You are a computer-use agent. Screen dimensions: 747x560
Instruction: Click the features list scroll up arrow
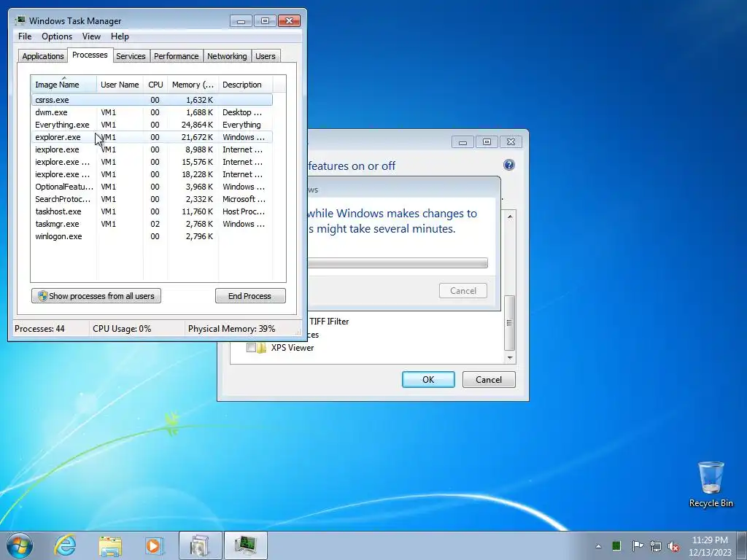510,217
